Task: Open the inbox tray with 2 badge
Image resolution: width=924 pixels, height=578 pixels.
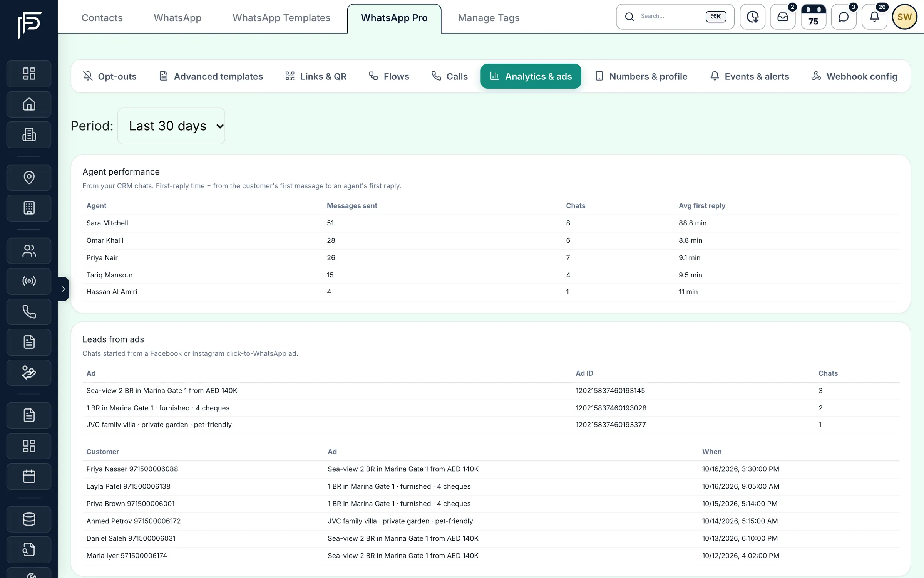Action: (783, 17)
